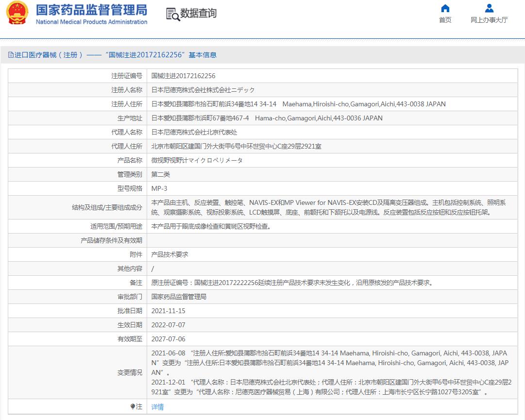Select the 注册人住所 Maehama address value

point(298,104)
